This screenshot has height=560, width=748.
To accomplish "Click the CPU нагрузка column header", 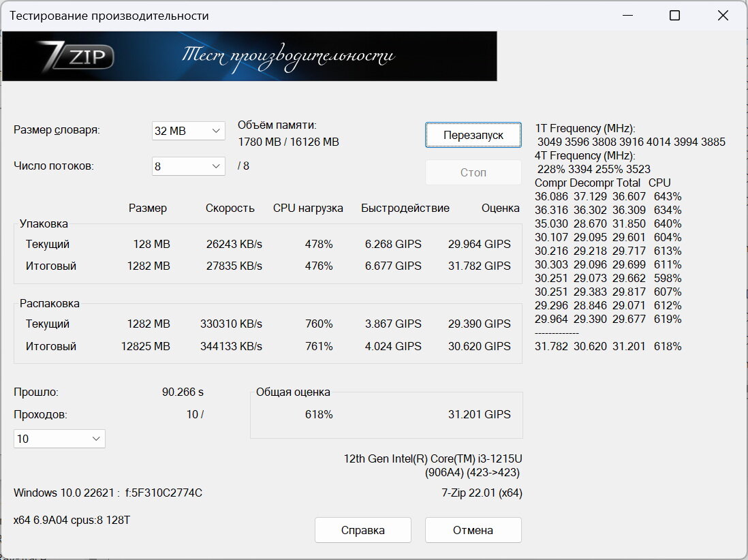I will tap(308, 208).
